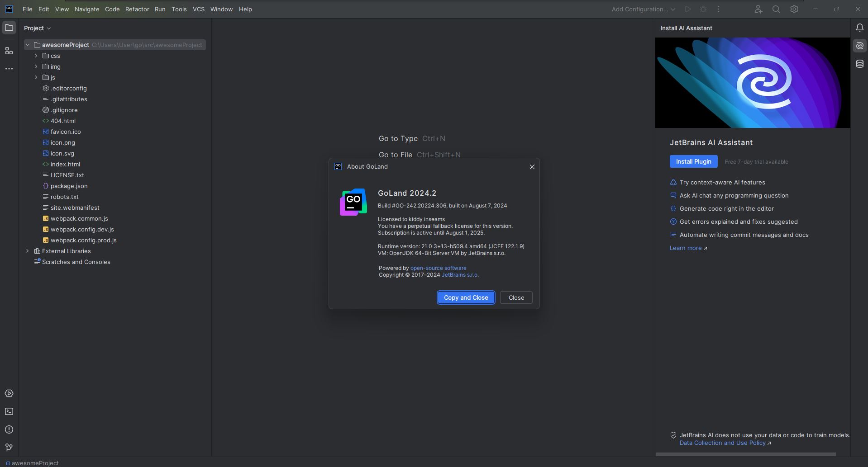
Task: Click the package.json file icon
Action: (46, 186)
